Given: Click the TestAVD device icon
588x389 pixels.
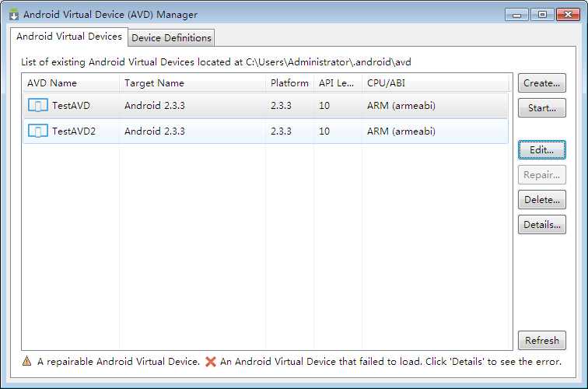Looking at the screenshot, I should pyautogui.click(x=38, y=105).
